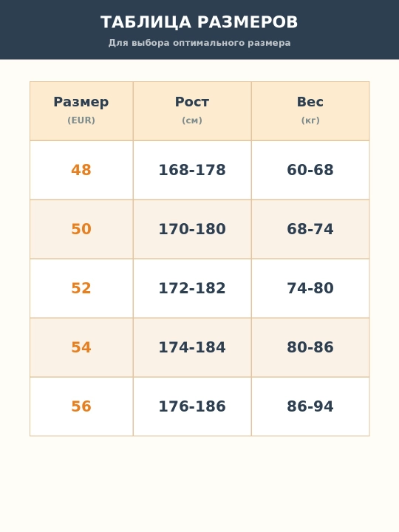Click size 54 cell
The width and height of the screenshot is (399, 532).
(x=81, y=347)
